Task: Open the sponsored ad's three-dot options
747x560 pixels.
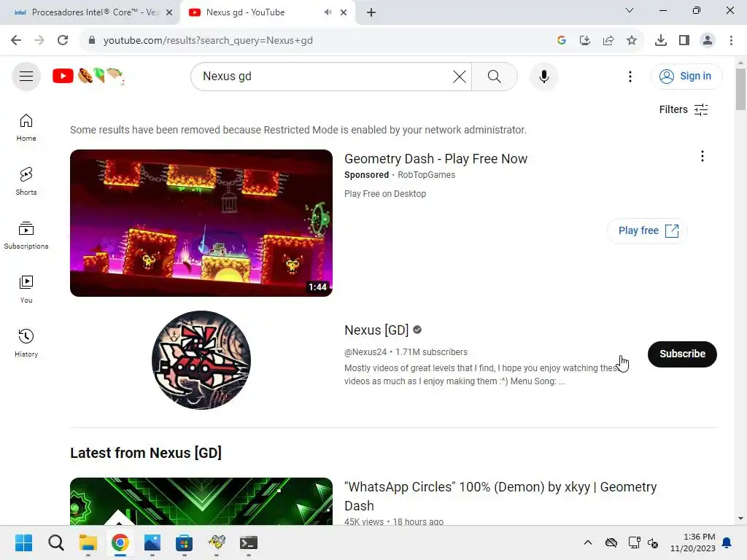Action: pos(703,156)
